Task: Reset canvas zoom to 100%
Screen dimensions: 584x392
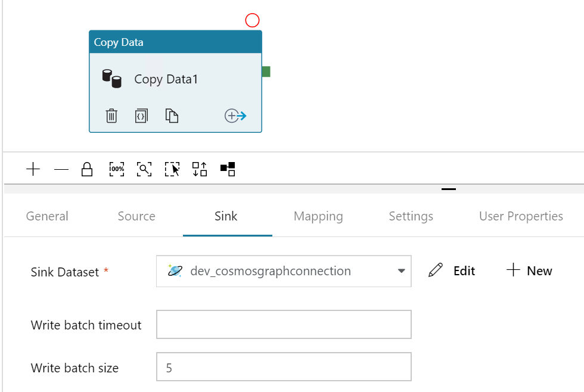Action: tap(117, 169)
